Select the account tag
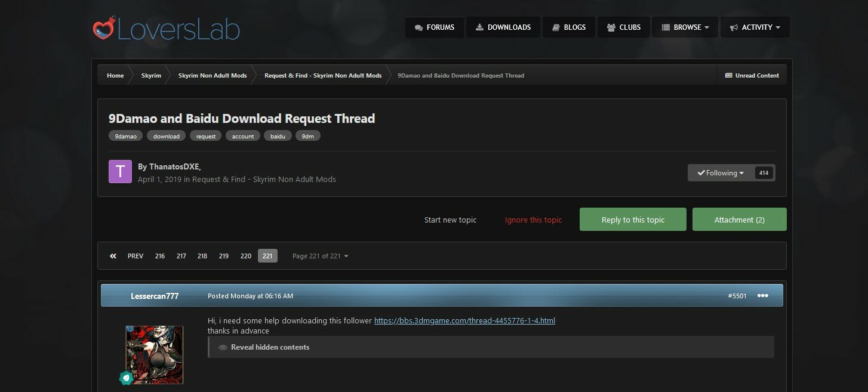 point(243,136)
